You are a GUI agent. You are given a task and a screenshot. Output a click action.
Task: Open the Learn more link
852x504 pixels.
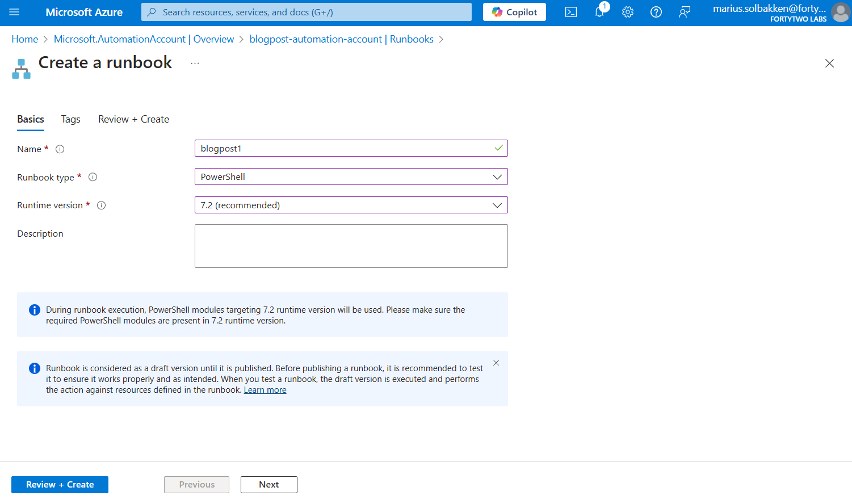point(265,390)
